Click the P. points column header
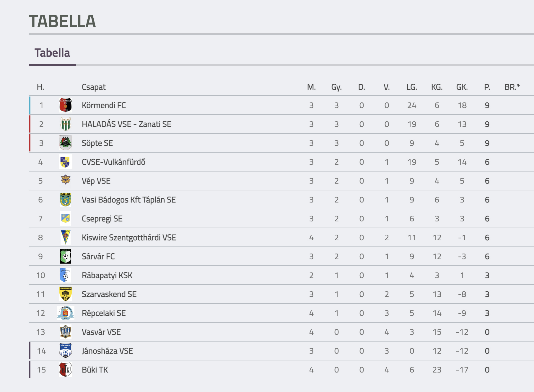 pyautogui.click(x=487, y=87)
